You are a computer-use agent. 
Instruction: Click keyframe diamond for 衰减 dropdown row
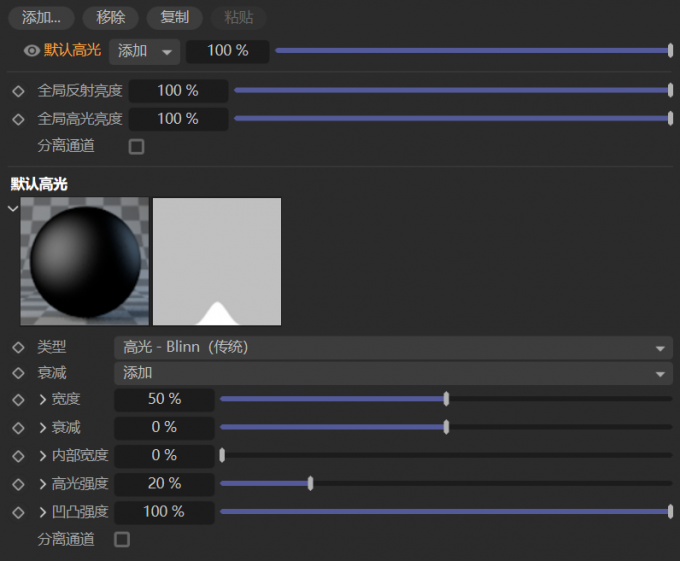(x=18, y=373)
